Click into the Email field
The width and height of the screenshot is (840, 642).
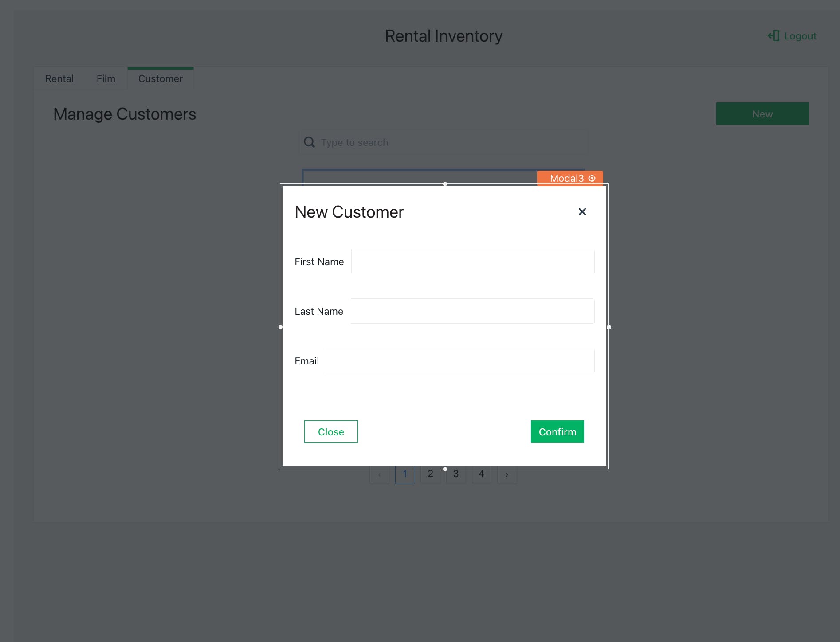[460, 361]
